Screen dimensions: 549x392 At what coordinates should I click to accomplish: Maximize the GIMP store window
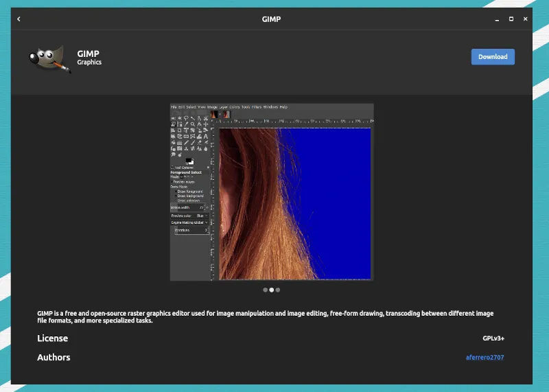click(511, 19)
